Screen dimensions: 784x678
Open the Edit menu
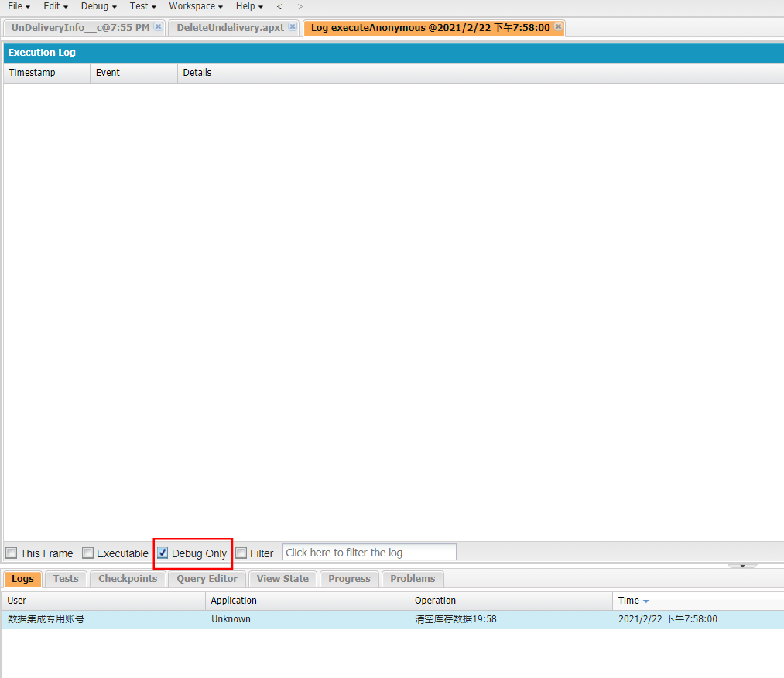pos(56,6)
